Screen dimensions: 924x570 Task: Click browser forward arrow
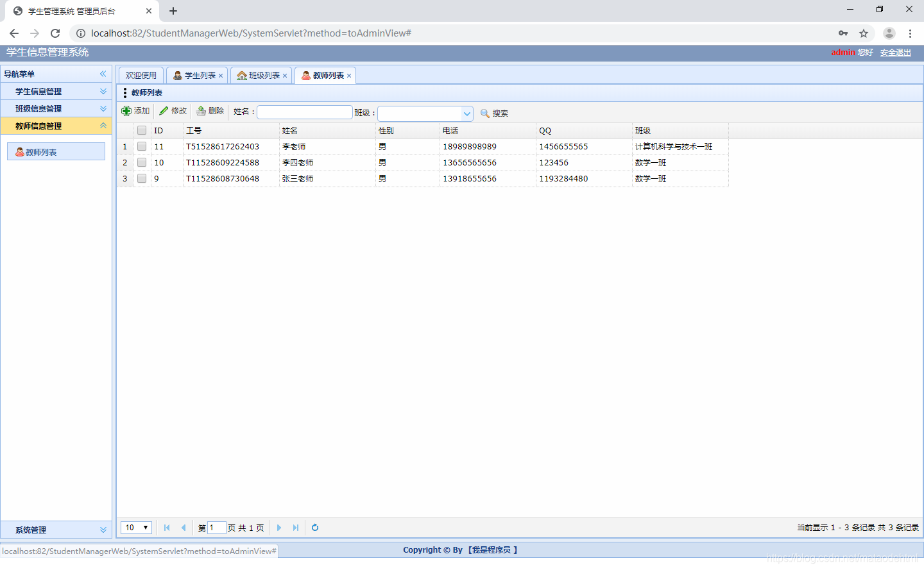35,33
